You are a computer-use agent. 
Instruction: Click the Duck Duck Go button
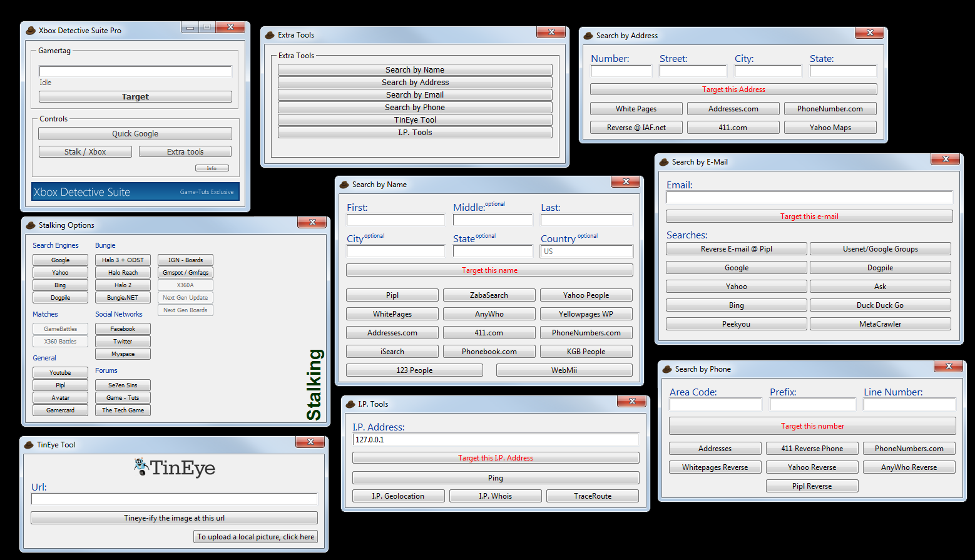click(x=881, y=305)
